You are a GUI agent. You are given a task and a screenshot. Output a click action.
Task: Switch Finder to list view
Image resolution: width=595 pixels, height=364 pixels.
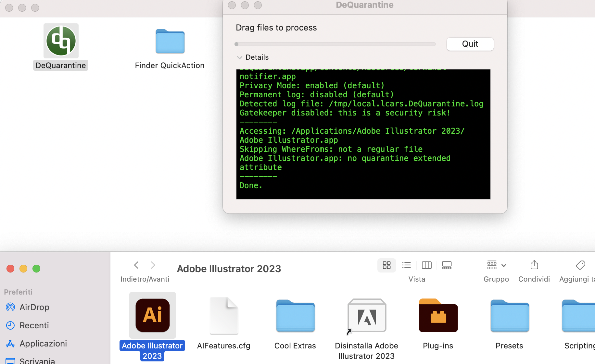coord(406,265)
